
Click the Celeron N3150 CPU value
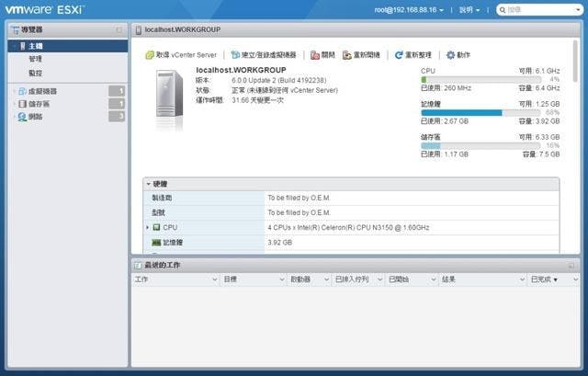348,227
